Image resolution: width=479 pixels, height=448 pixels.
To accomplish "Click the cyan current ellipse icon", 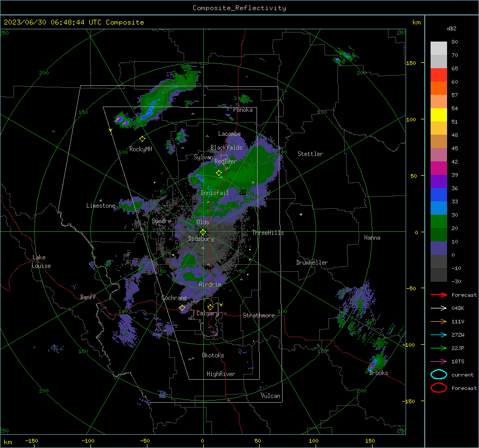I will click(x=439, y=374).
